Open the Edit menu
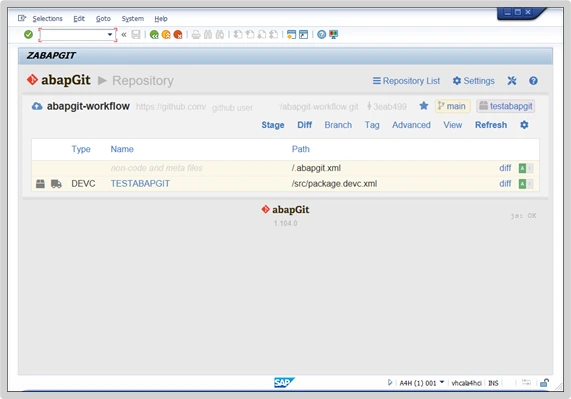Screen dimensions: 571x399 (79, 19)
